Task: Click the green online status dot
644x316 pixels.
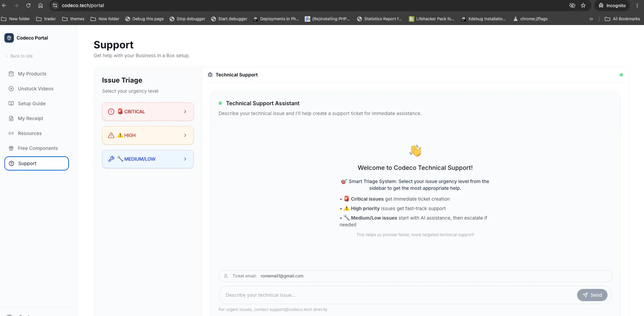Action: click(x=621, y=75)
